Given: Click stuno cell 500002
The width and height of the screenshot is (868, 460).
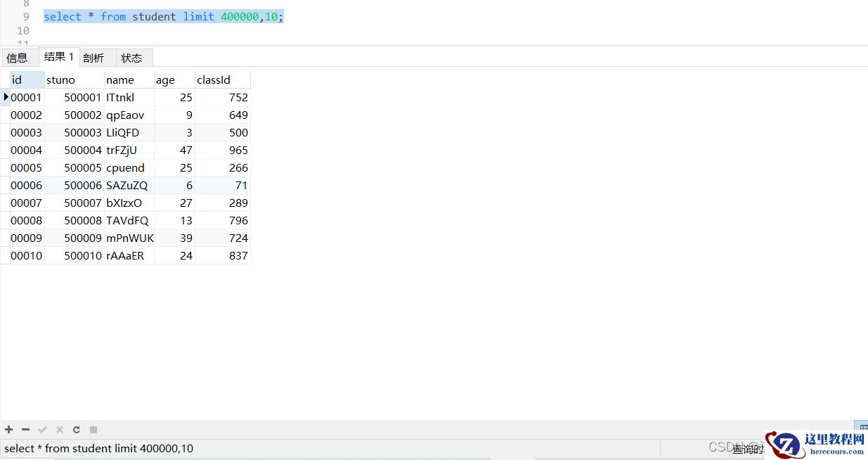Looking at the screenshot, I should pos(75,115).
